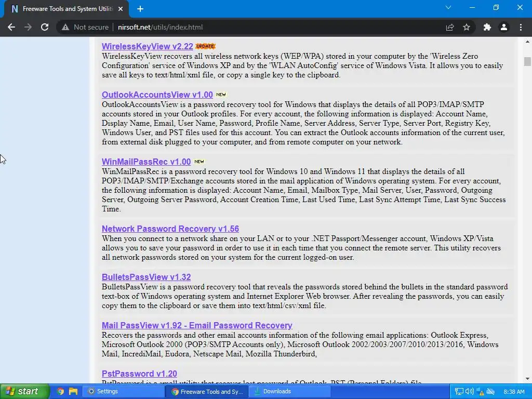This screenshot has height=399, width=532.
Task: Open Mail PassView v1.92 Email Password Recovery link
Action: pyautogui.click(x=197, y=325)
